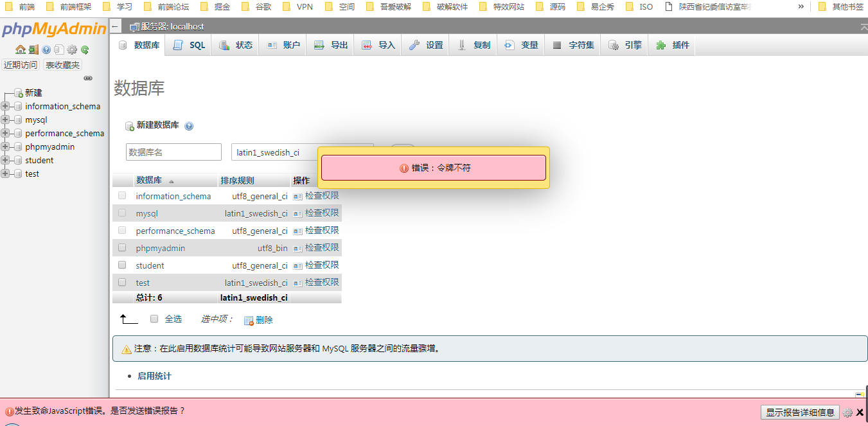Open latin1_swedish_ci collation dropdown
The height and width of the screenshot is (426, 868).
(x=303, y=152)
